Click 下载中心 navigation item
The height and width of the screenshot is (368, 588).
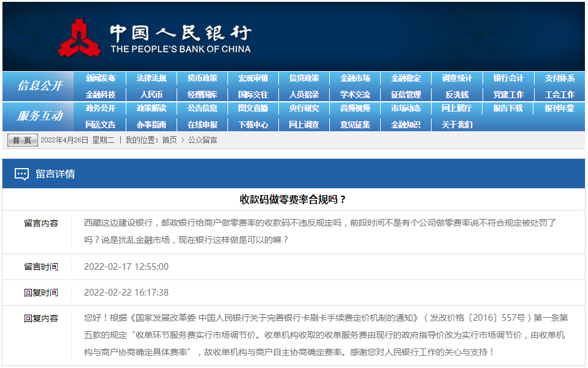(253, 125)
